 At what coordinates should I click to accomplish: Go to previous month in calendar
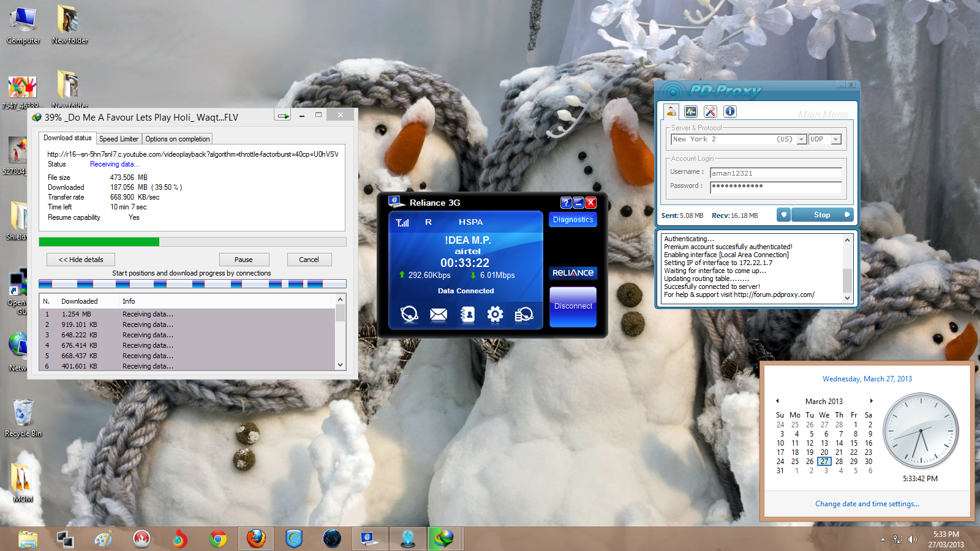coord(778,401)
